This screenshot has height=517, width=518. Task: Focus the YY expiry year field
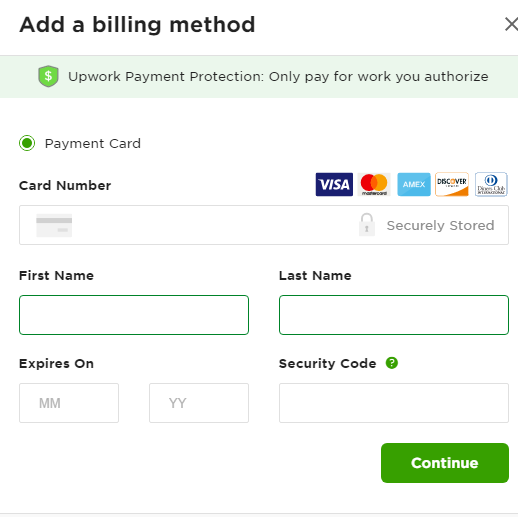point(199,403)
